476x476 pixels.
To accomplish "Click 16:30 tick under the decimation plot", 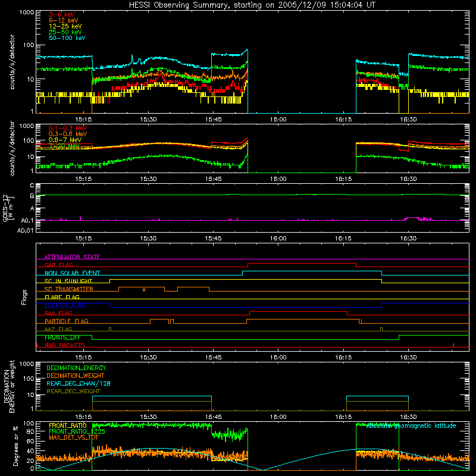I will coord(408,417).
